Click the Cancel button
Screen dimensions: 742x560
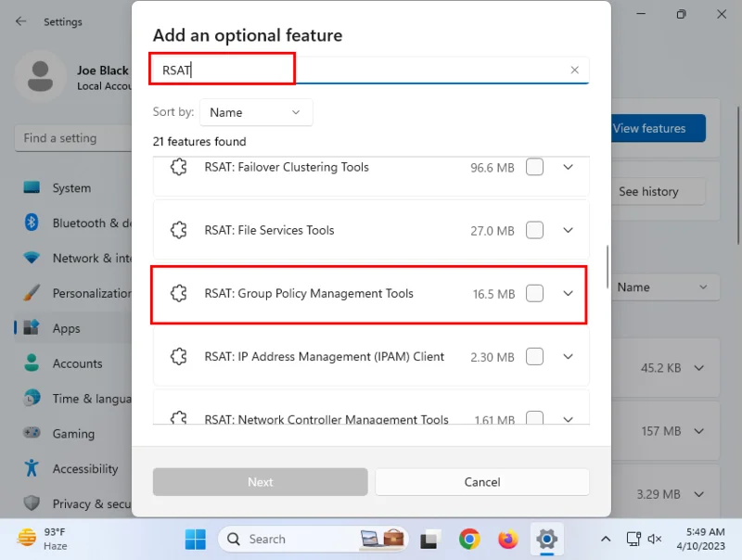coord(482,482)
